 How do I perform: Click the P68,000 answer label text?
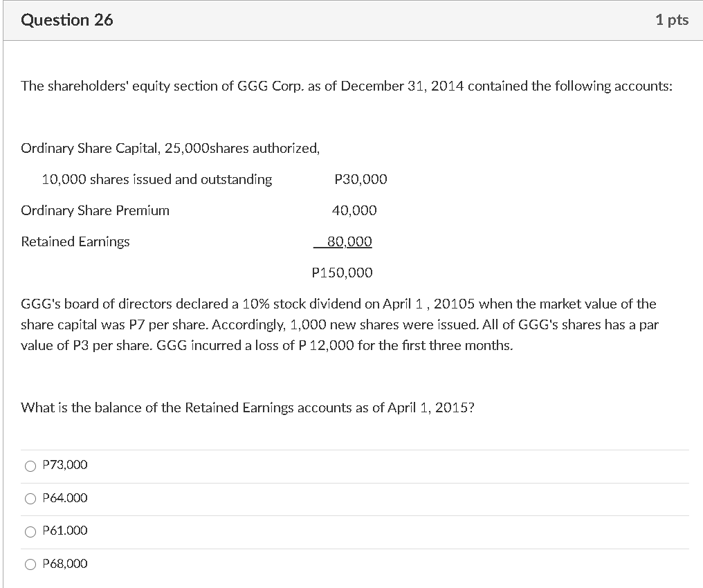click(x=65, y=564)
